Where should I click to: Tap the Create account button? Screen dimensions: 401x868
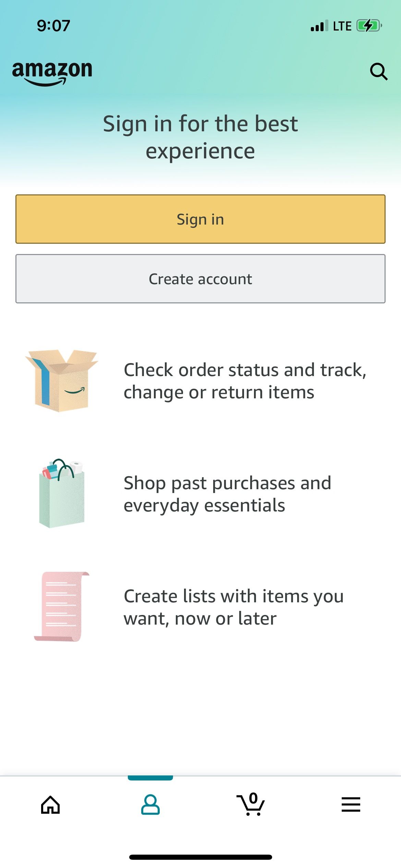pyautogui.click(x=200, y=279)
